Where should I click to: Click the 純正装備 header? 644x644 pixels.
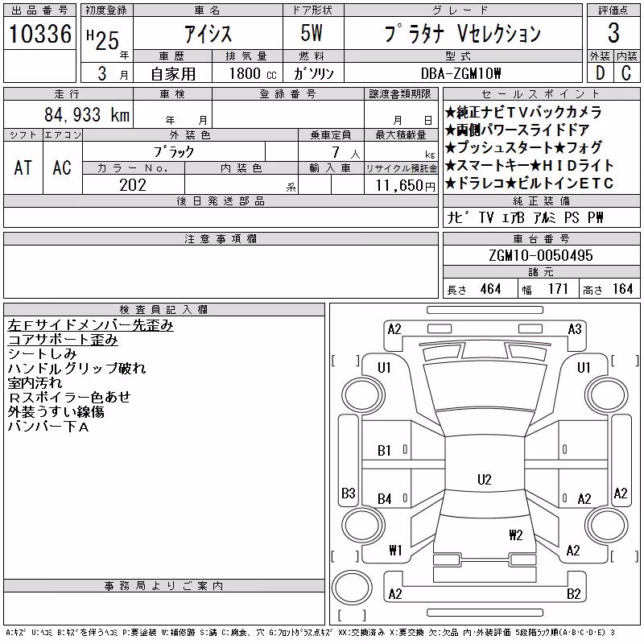click(x=541, y=200)
